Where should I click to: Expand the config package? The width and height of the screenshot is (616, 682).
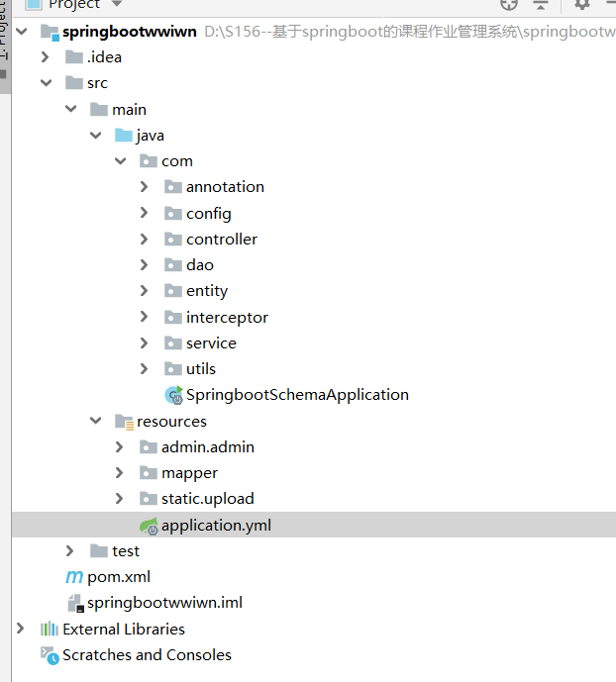tap(144, 213)
